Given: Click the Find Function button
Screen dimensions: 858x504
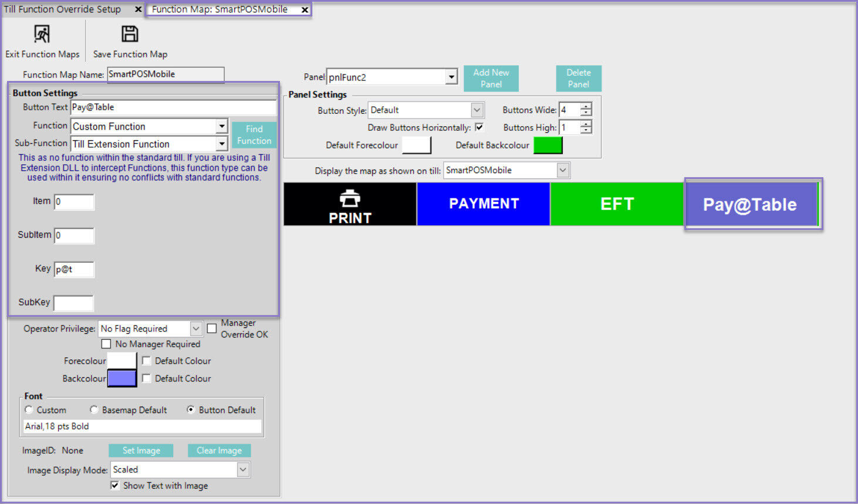Looking at the screenshot, I should pos(254,135).
